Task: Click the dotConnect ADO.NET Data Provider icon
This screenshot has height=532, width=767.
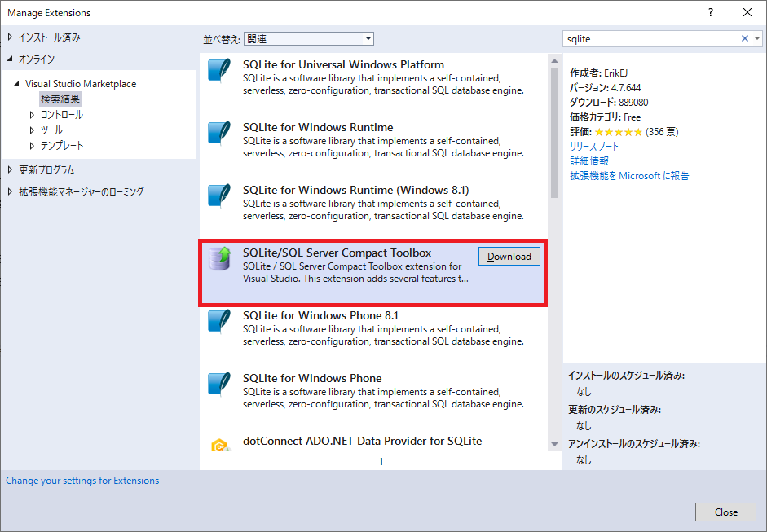Action: pyautogui.click(x=220, y=445)
